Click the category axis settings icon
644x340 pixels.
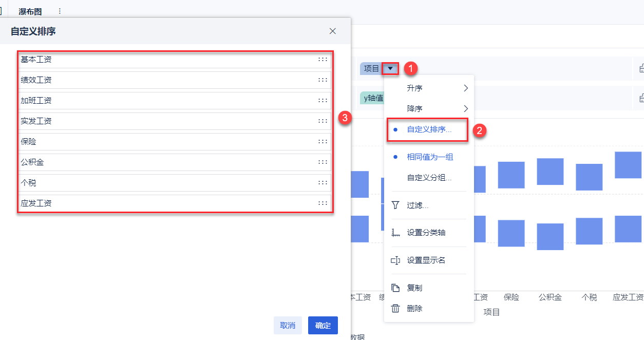click(395, 233)
